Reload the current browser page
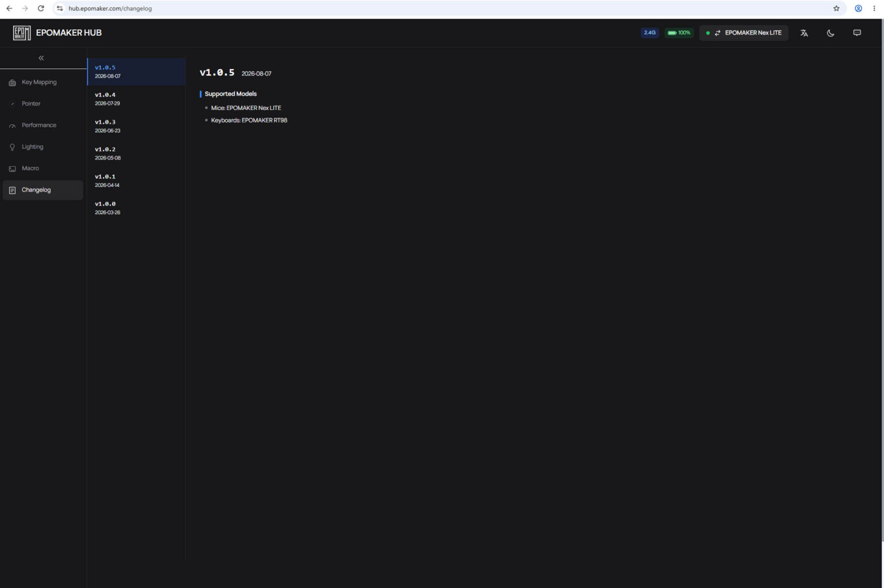The width and height of the screenshot is (884, 588). pos(41,9)
